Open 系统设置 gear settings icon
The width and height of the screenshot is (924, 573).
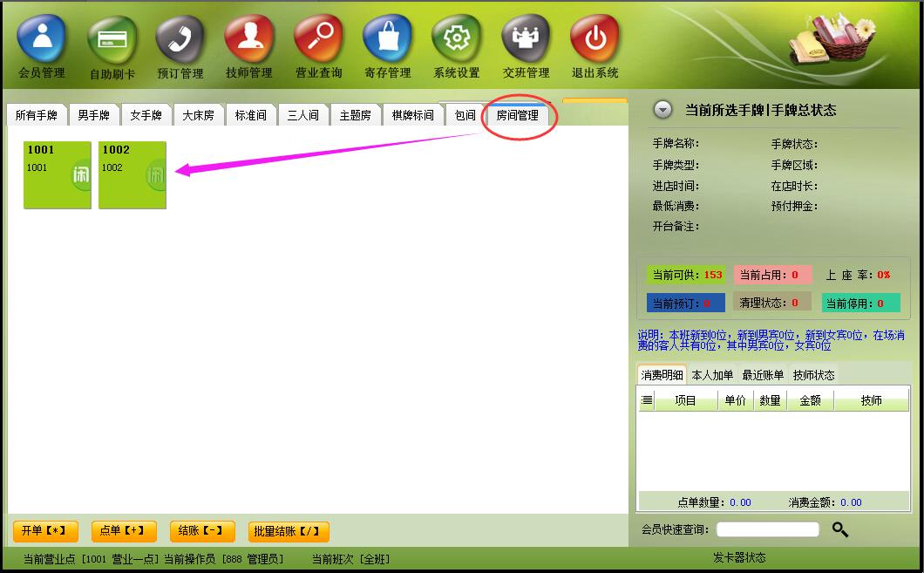[456, 39]
